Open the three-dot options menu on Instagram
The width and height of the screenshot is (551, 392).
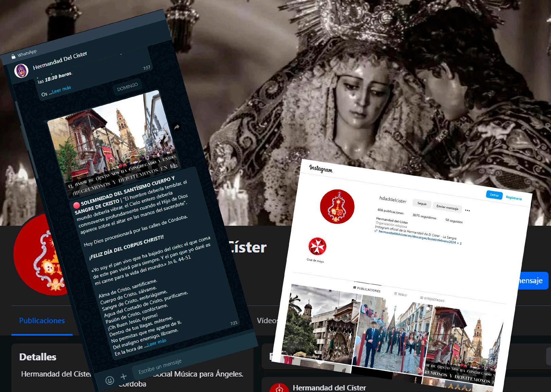click(467, 210)
